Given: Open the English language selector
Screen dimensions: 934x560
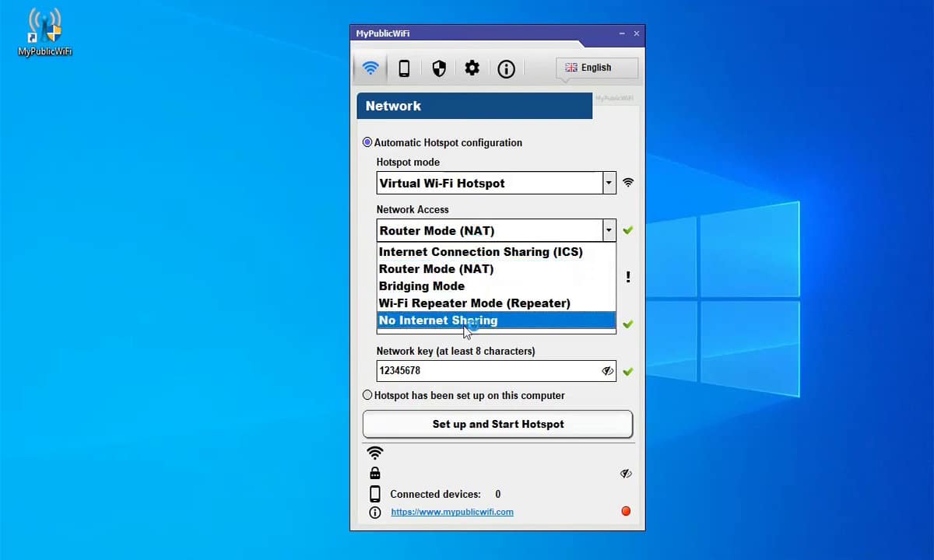Looking at the screenshot, I should tap(595, 68).
